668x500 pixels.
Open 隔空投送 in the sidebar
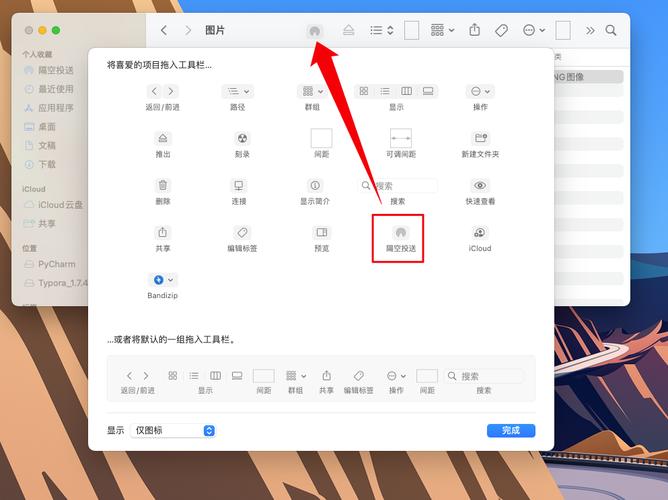point(58,71)
